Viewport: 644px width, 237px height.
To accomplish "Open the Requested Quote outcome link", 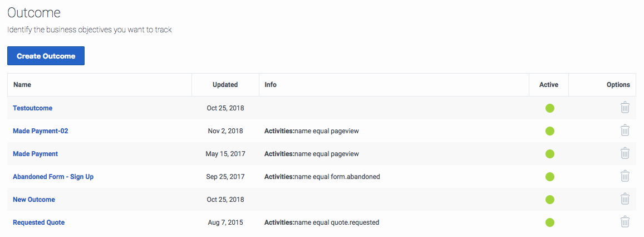I will click(x=38, y=222).
